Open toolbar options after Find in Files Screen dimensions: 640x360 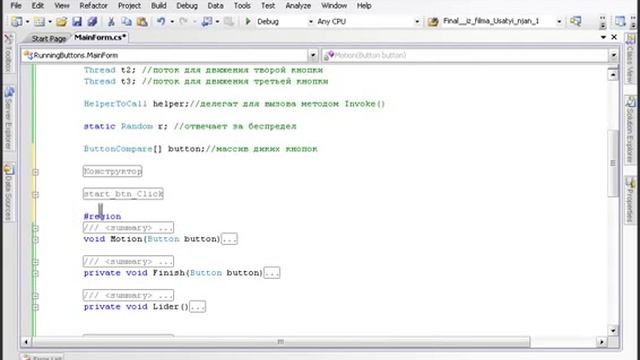point(602,22)
